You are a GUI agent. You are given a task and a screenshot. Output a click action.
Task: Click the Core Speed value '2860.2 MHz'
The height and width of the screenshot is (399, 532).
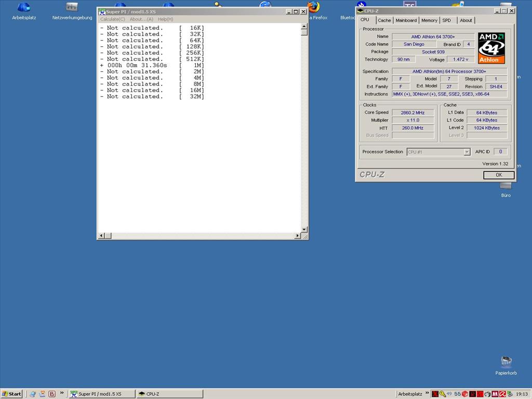tap(413, 113)
